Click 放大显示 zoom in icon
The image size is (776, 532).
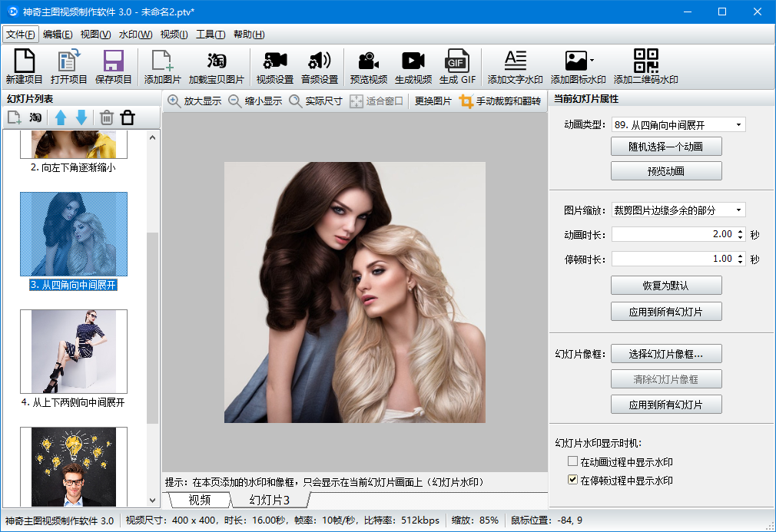[x=194, y=101]
